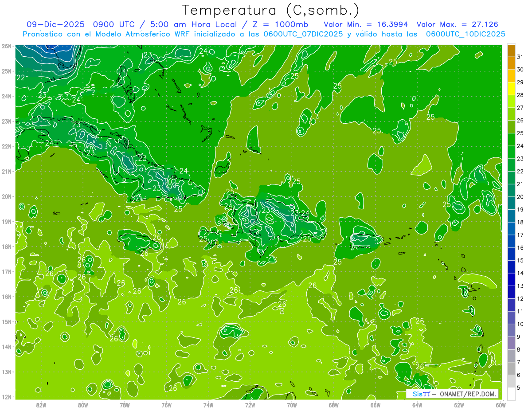The width and height of the screenshot is (532, 411).
Task: Click the '24N' latitude axis label
Action: click(7, 96)
